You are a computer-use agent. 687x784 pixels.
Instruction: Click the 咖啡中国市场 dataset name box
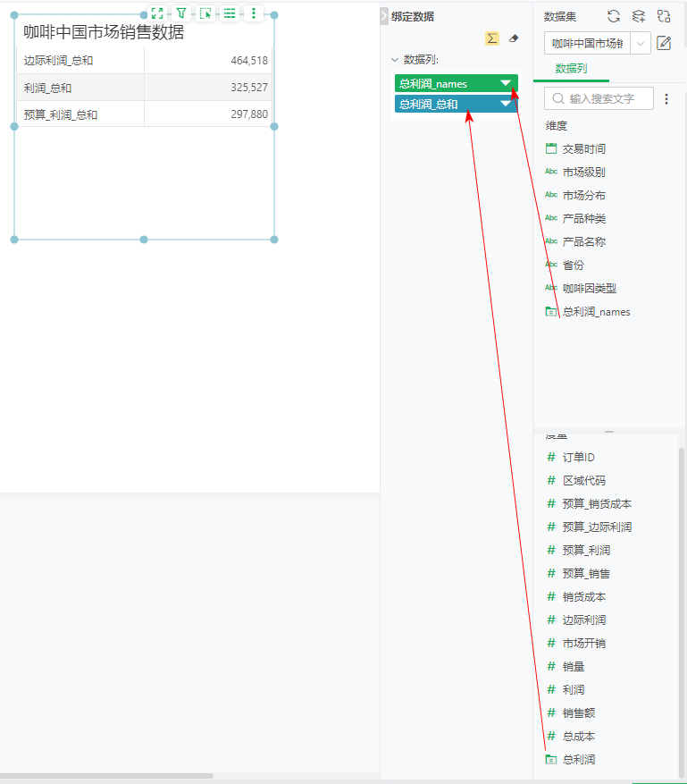[587, 44]
